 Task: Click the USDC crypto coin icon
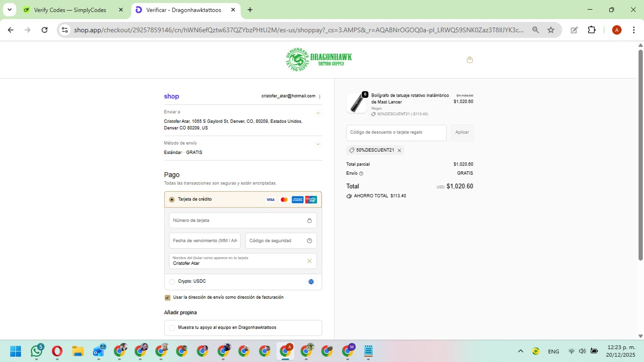coord(311,282)
